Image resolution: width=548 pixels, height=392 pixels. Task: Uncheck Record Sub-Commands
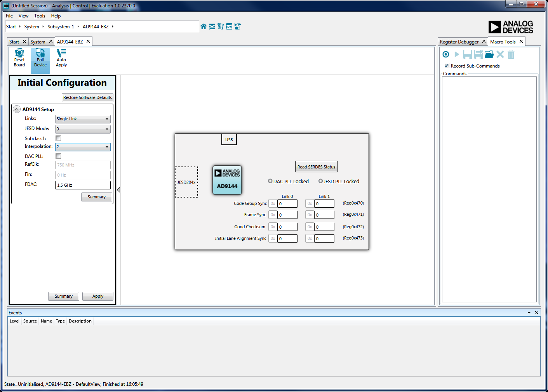[x=447, y=66]
